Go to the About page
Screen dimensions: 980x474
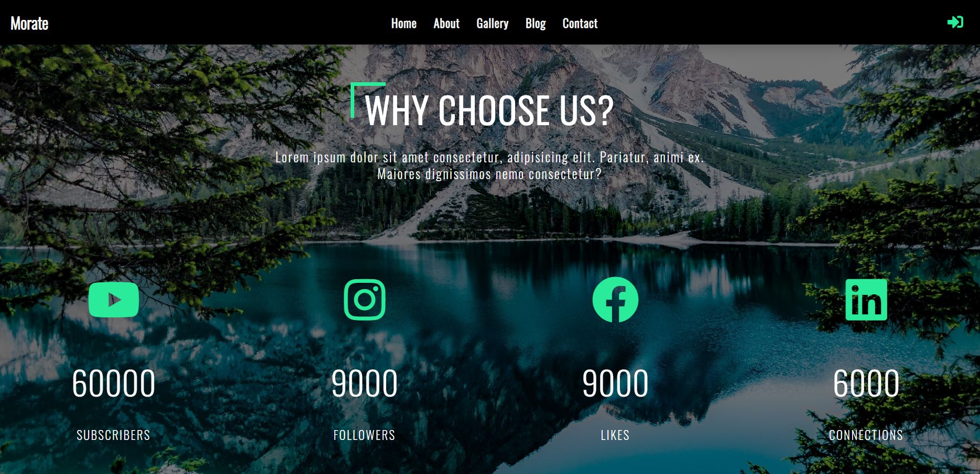click(x=447, y=24)
